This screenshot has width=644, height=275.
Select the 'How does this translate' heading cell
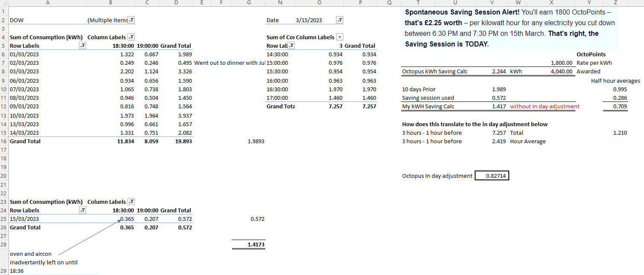(x=475, y=124)
